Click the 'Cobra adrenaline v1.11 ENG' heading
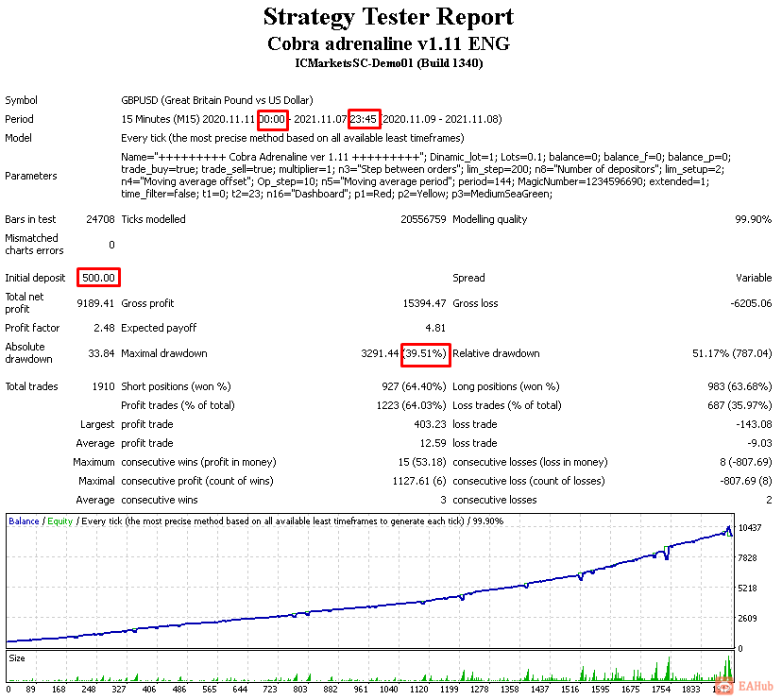Screen dimensions: 782x700 388,43
